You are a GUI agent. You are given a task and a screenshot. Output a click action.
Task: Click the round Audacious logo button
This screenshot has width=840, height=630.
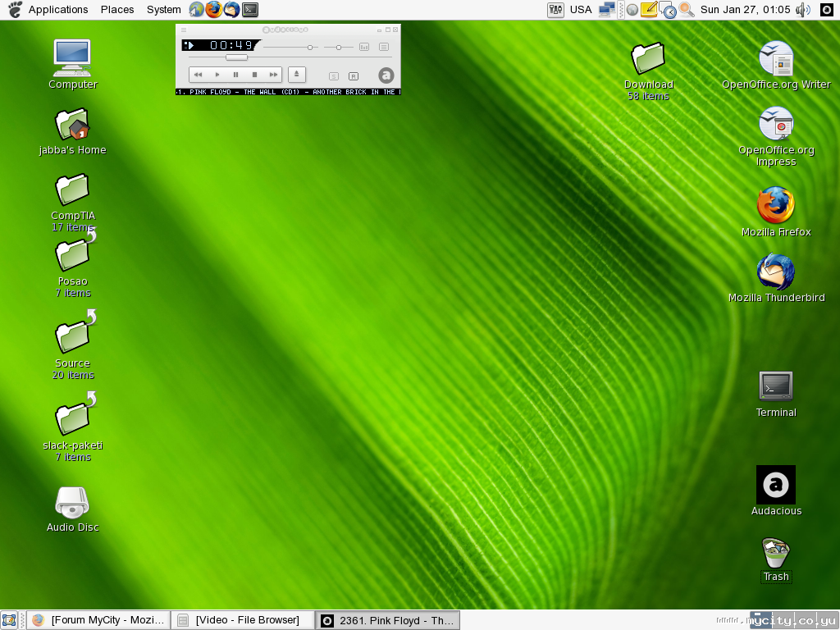386,75
